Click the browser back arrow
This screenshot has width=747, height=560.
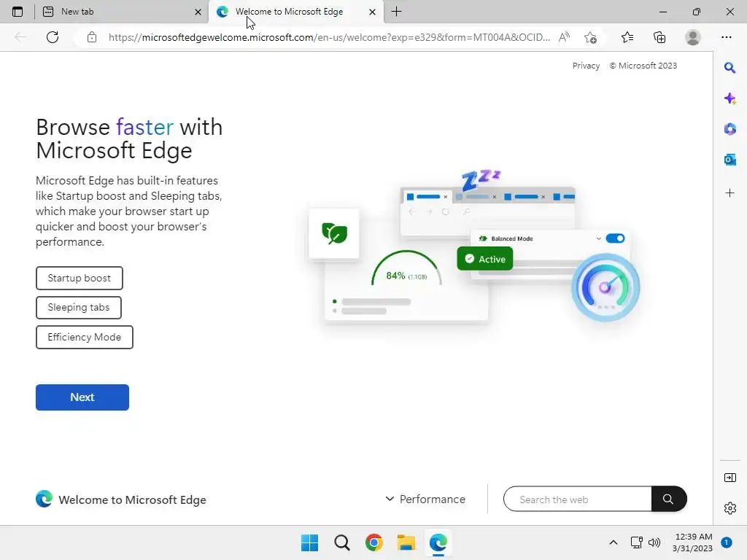click(20, 37)
